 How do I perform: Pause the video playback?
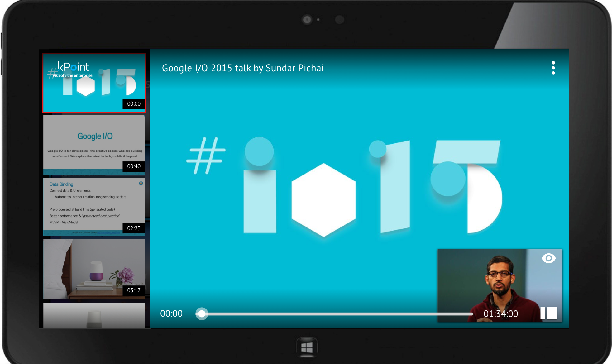click(x=548, y=313)
